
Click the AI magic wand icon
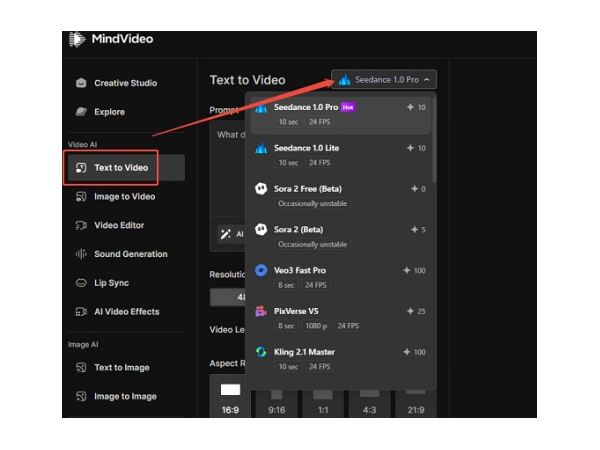(x=226, y=234)
